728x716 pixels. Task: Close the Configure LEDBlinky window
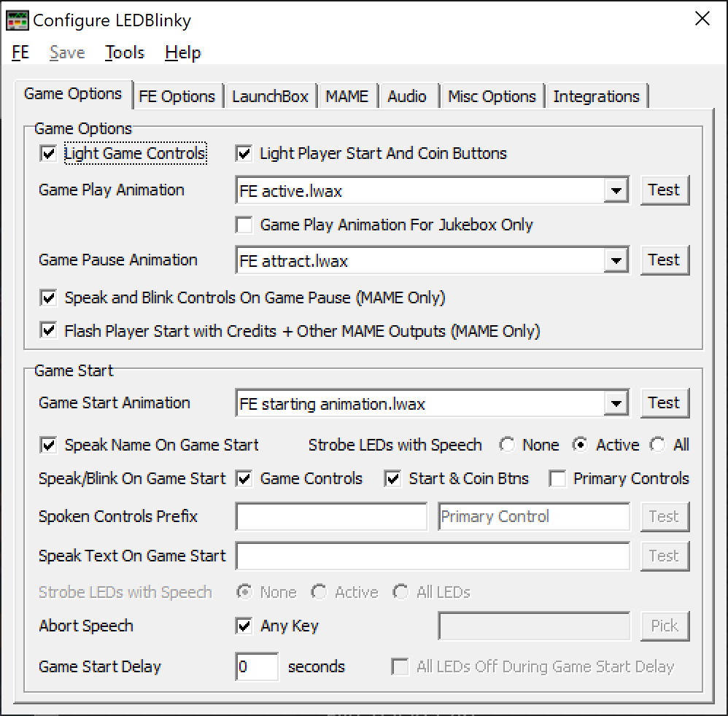pos(702,19)
